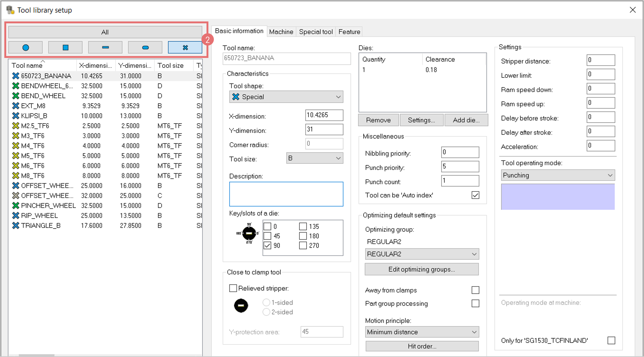Expand the Tool operating mode dropdown

(558, 175)
